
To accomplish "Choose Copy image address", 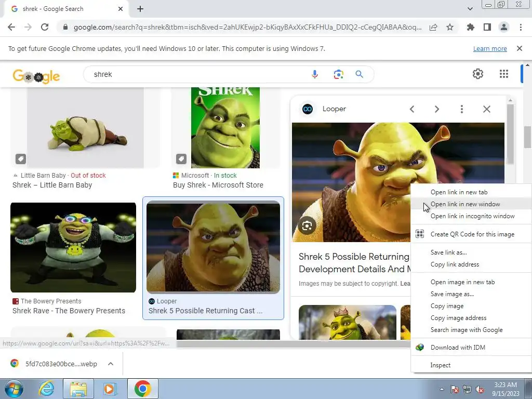I will tap(471, 318).
